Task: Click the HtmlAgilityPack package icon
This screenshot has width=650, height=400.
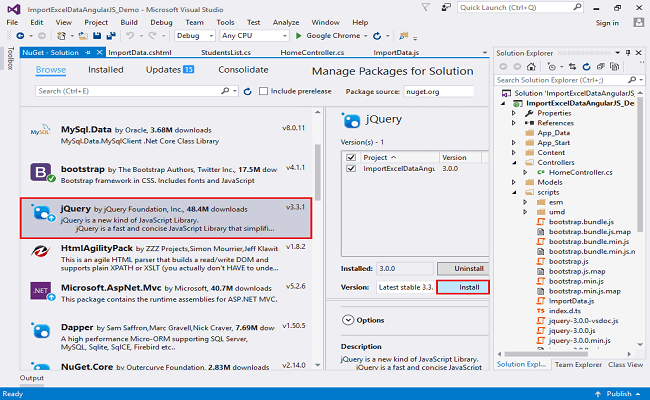Action: coord(41,252)
